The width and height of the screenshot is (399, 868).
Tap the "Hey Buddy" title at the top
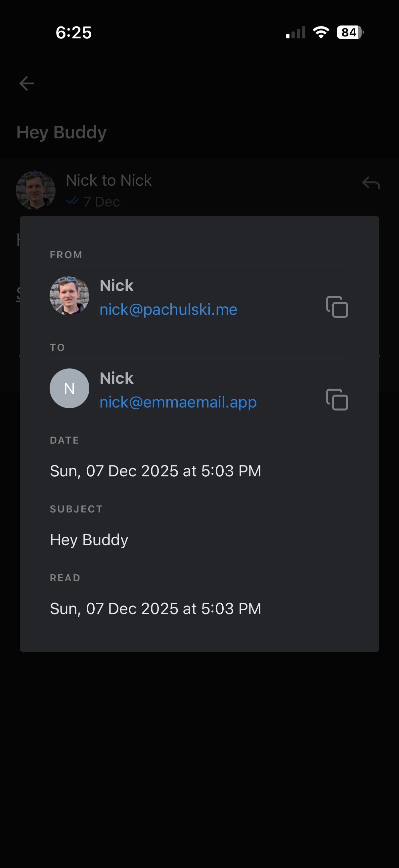tap(62, 132)
